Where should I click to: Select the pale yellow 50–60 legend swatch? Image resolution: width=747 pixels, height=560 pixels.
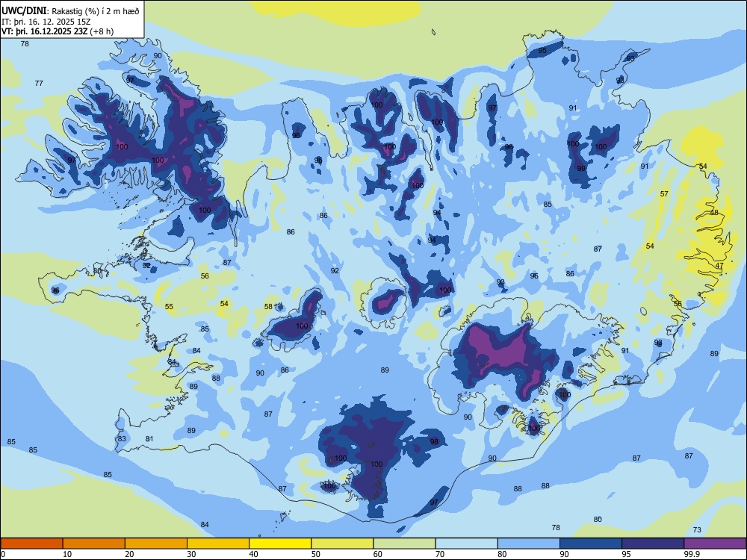(x=343, y=544)
